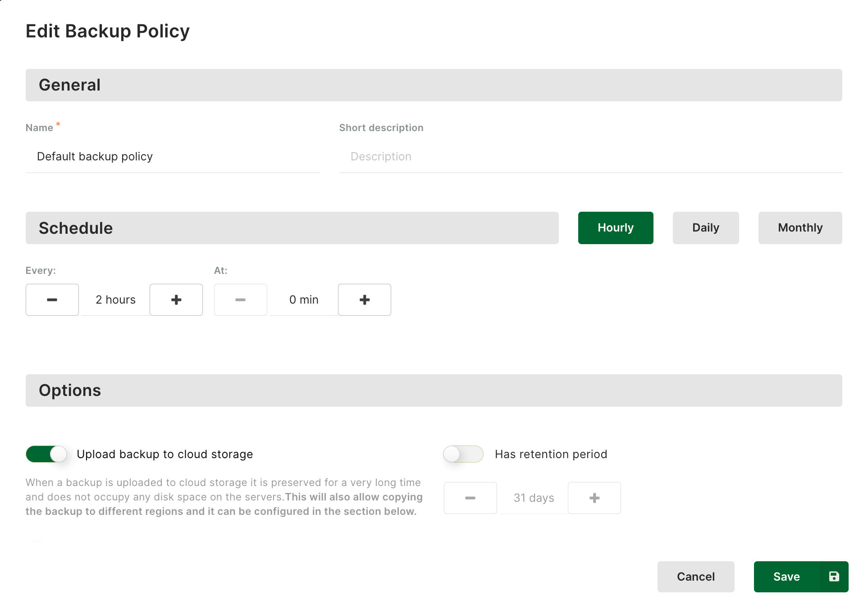
Task: Enable the Has retention period switch
Action: pyautogui.click(x=463, y=454)
